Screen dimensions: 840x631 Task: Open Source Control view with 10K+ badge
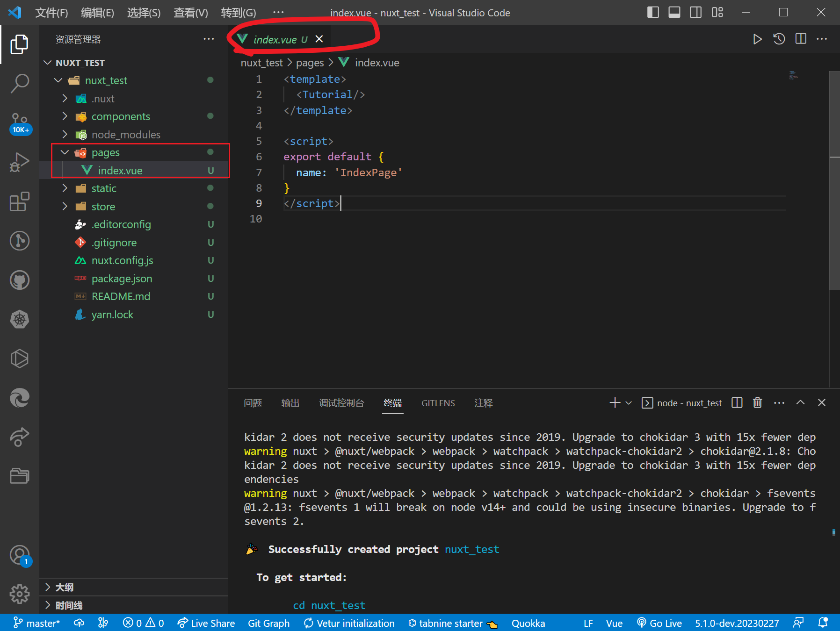click(x=20, y=123)
